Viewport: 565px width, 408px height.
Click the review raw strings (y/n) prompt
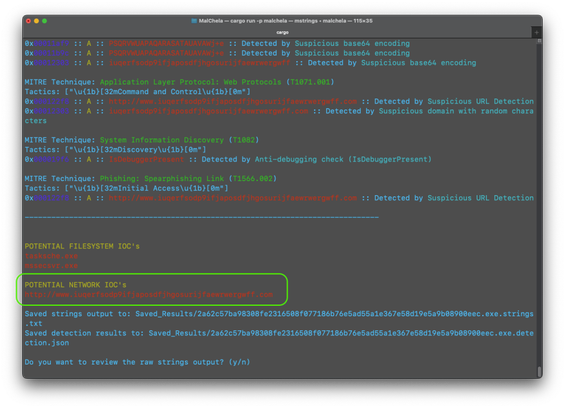tap(137, 362)
